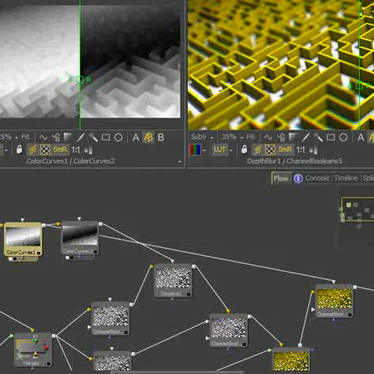The height and width of the screenshot is (374, 374).
Task: Toggle the checkerboard underlay in the DepthBlur viewer
Action: (x=270, y=150)
